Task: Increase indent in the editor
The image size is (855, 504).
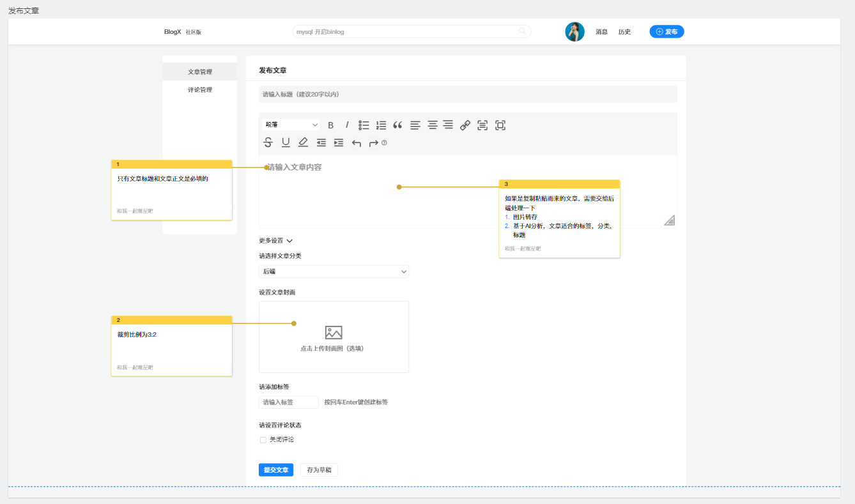Action: [339, 142]
